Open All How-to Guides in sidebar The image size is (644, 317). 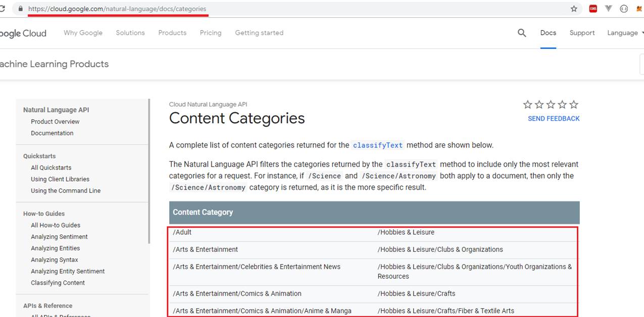pos(56,225)
